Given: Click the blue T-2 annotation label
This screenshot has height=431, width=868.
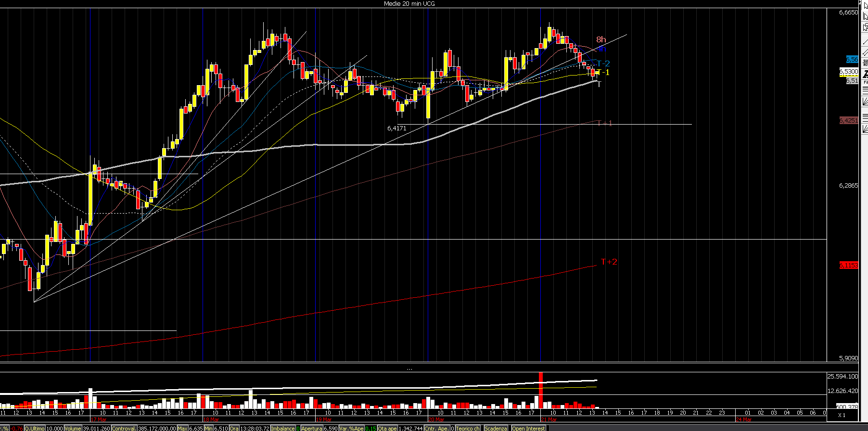Looking at the screenshot, I should click(603, 63).
